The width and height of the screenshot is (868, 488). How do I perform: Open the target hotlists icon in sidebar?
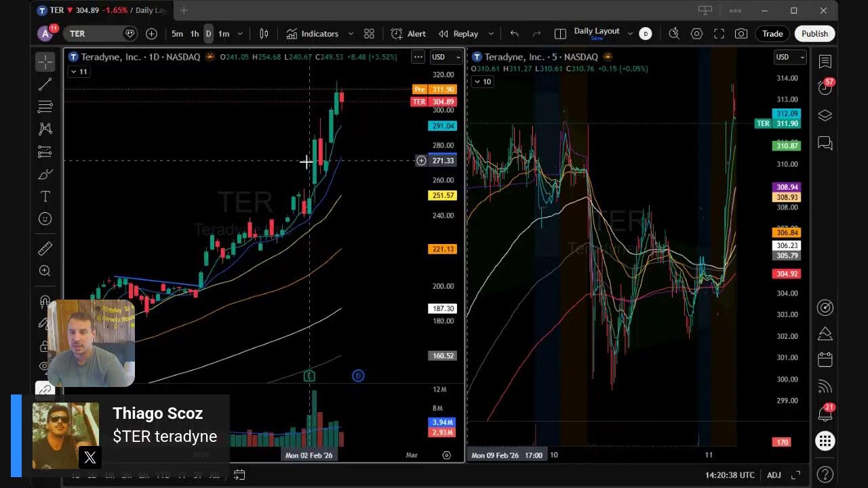point(825,307)
